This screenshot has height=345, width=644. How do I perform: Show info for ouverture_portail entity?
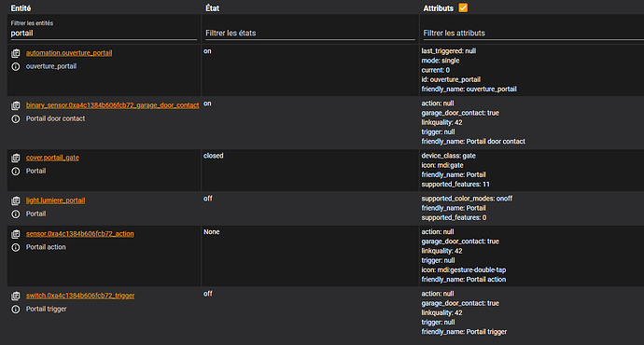pyautogui.click(x=16, y=66)
